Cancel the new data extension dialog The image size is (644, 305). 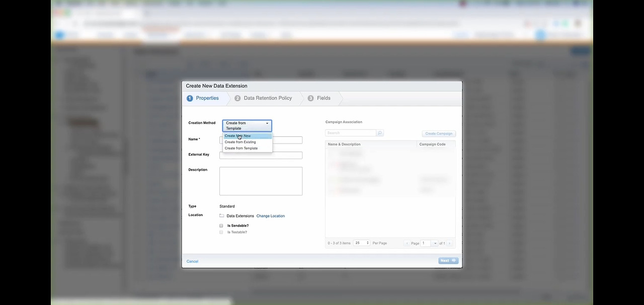(x=192, y=261)
